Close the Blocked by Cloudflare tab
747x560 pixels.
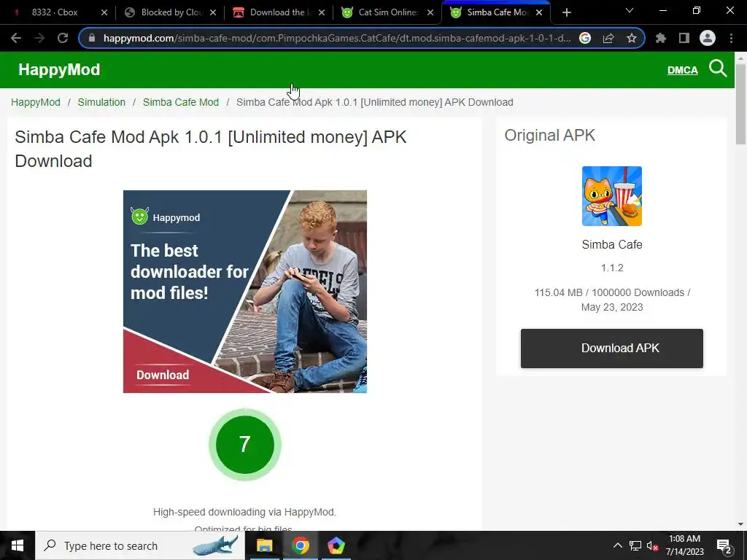213,12
